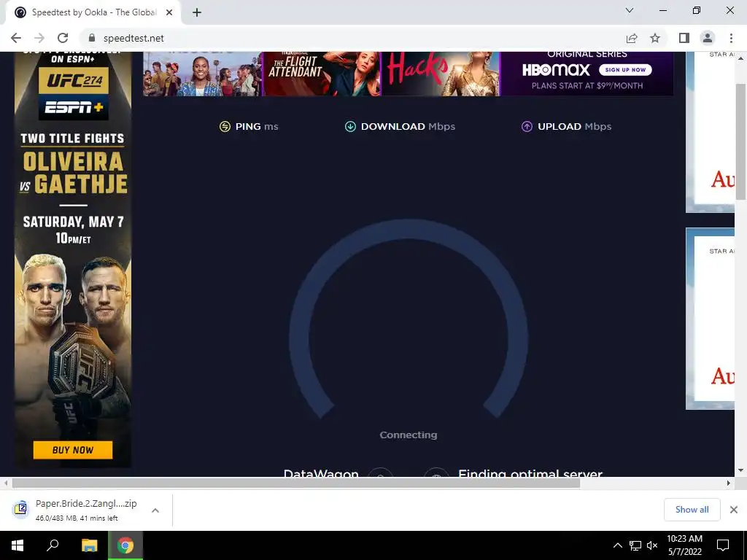Click the DOWNLOAD Mbps label
747x560 pixels.
click(408, 126)
